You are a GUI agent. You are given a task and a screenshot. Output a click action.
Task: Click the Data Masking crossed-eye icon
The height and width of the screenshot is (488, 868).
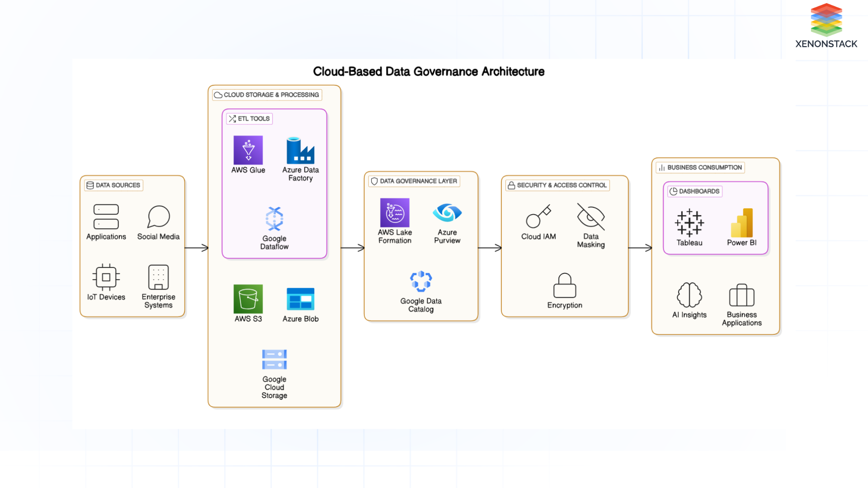(x=590, y=216)
